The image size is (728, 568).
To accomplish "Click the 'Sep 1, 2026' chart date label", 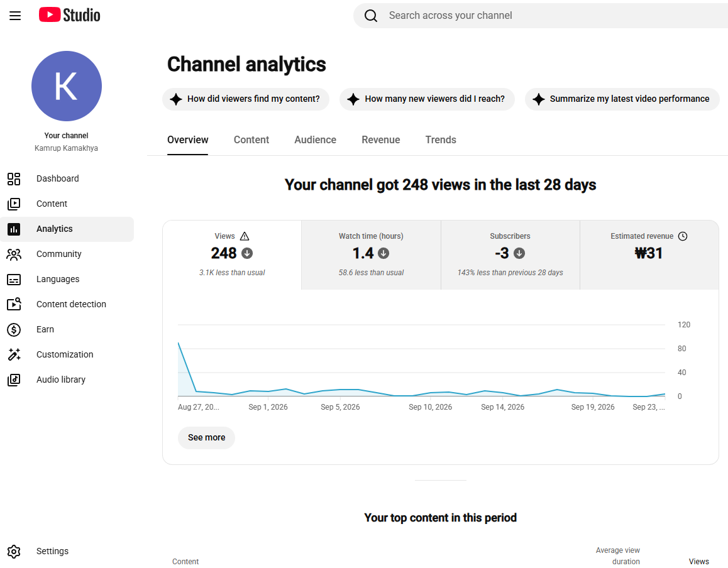I will tap(268, 407).
